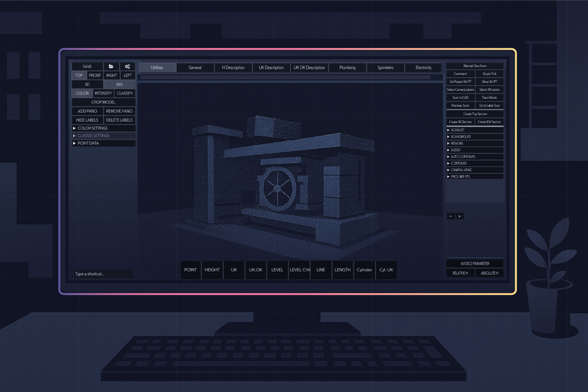Screen dimensions: 588x392
Task: Open a project with the folder icon
Action: coord(111,66)
